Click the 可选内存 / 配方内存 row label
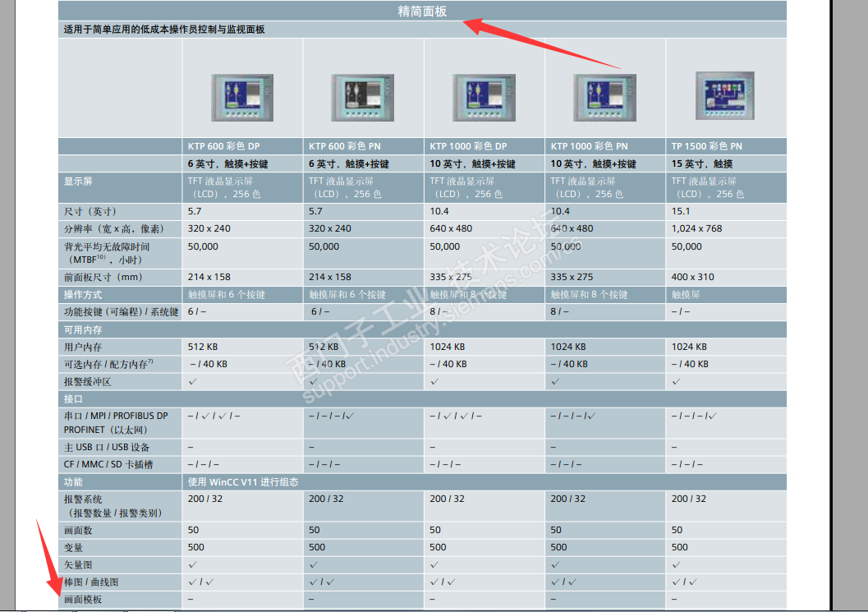Screen dimensions: 868x612 (108, 364)
